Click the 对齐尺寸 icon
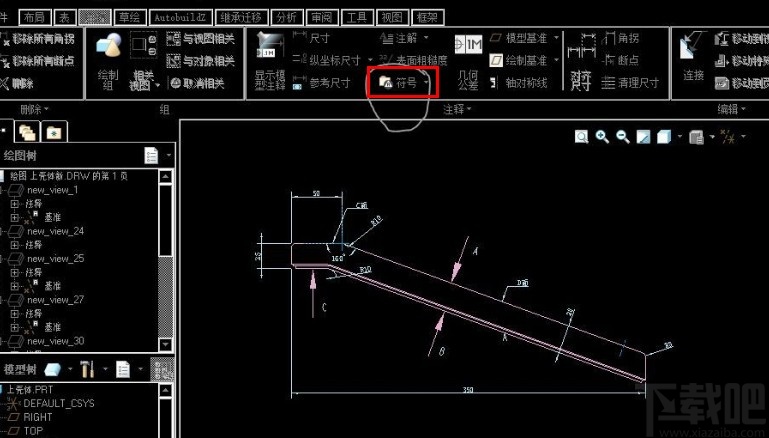The image size is (769, 438). pos(581,47)
